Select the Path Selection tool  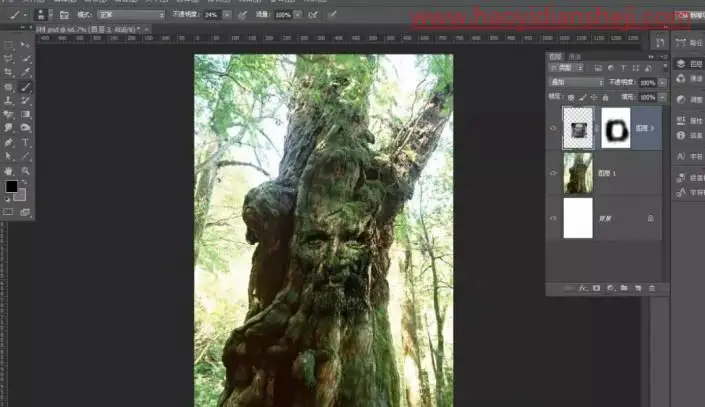(x=9, y=156)
